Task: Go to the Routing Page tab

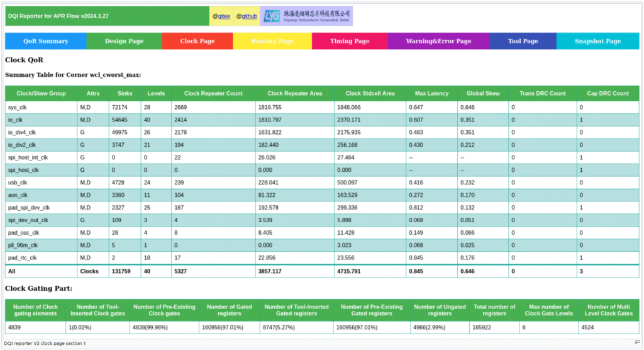Action: point(272,41)
